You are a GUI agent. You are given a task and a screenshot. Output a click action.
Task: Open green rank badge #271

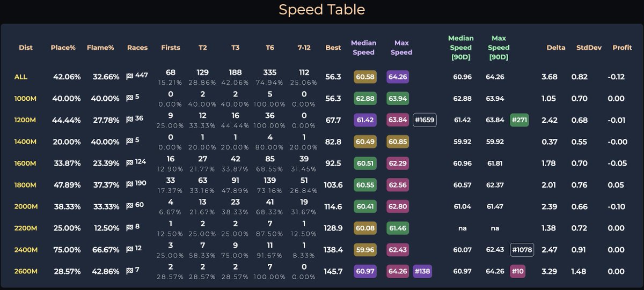pyautogui.click(x=519, y=120)
